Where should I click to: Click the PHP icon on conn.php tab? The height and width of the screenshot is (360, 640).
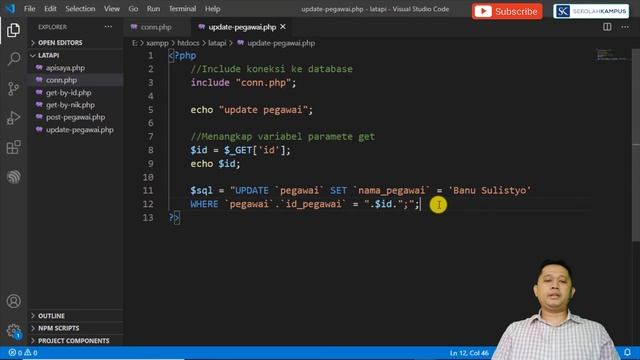[134, 27]
